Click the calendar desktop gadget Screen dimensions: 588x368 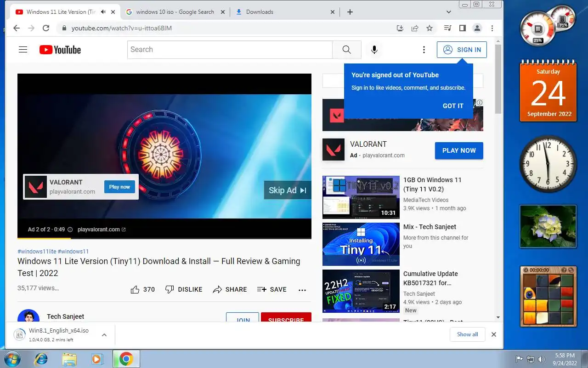(x=548, y=92)
